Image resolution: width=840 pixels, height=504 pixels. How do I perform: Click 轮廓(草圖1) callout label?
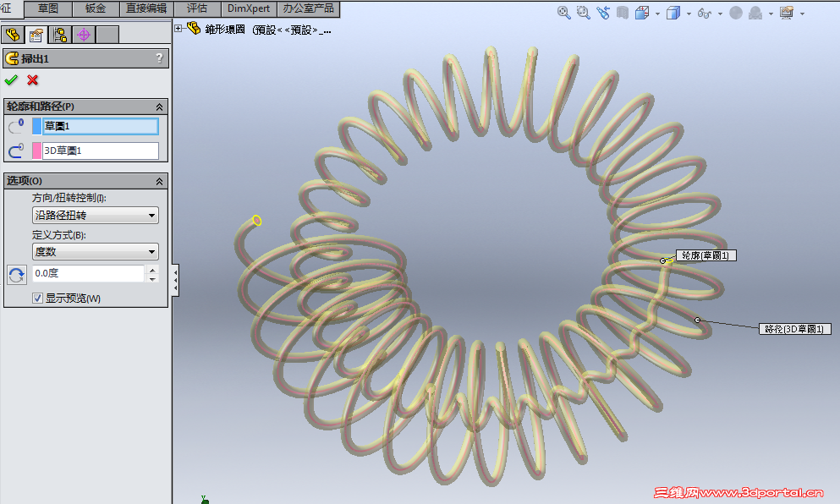pyautogui.click(x=706, y=255)
